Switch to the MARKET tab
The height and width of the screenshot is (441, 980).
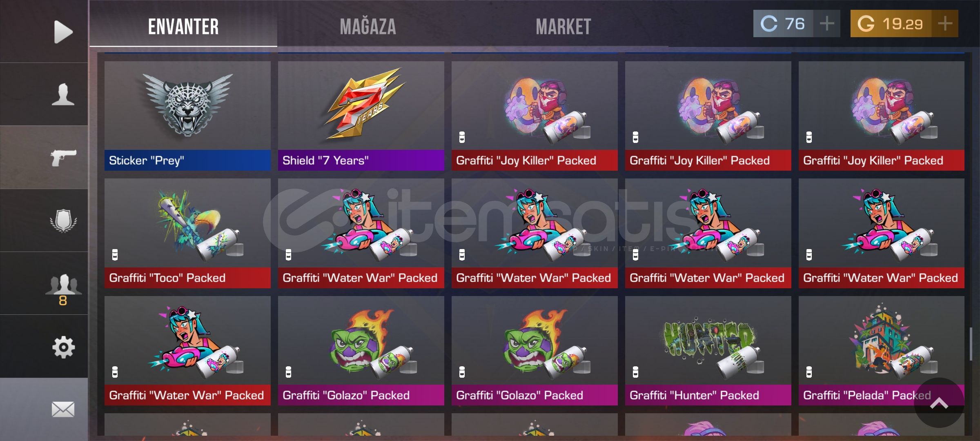point(563,27)
